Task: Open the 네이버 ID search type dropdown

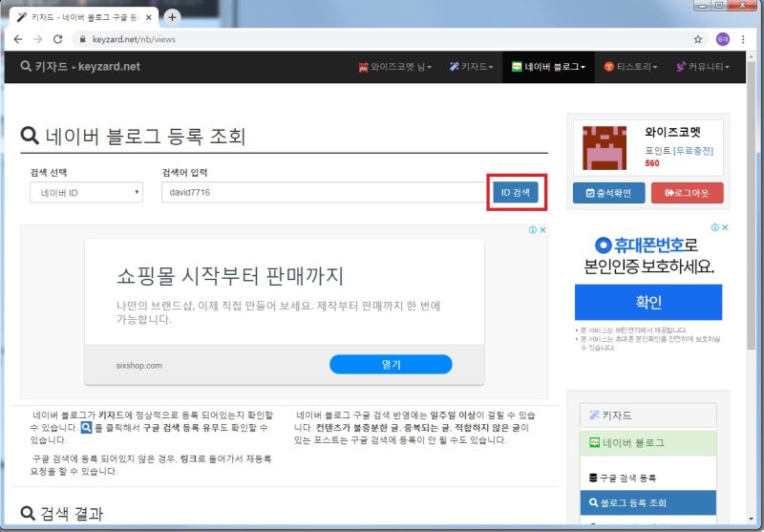Action: [x=86, y=192]
